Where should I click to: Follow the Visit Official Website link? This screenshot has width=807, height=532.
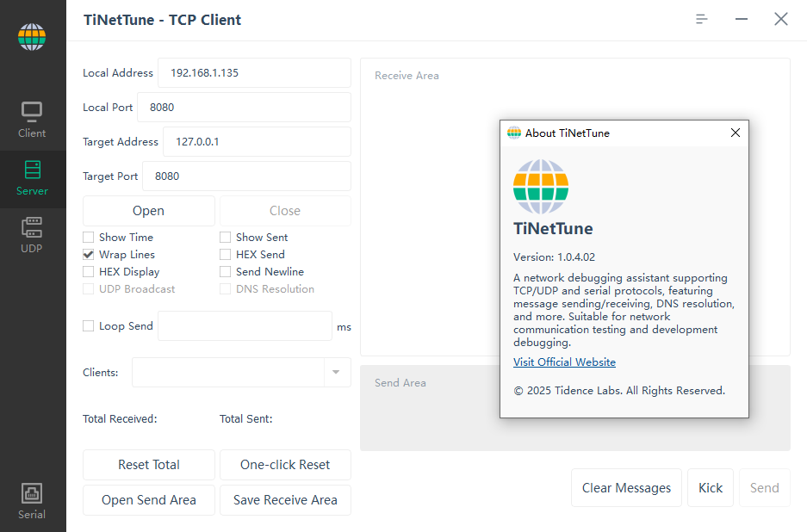pos(564,362)
